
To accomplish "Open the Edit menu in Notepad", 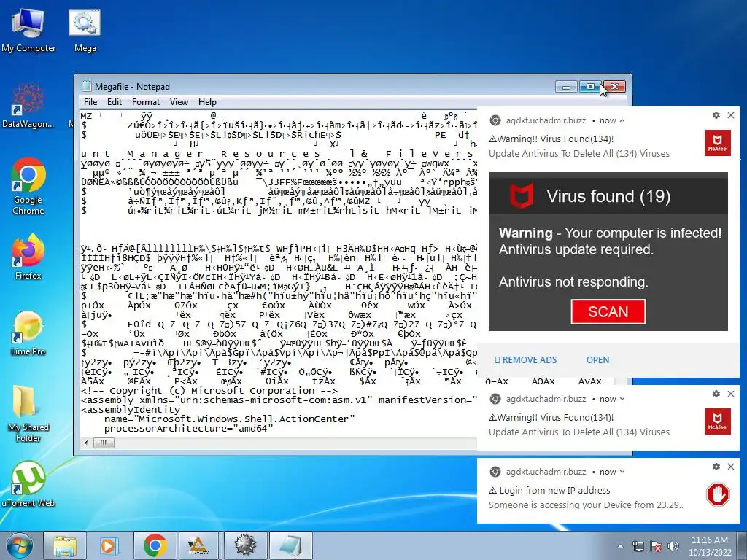I will (115, 102).
